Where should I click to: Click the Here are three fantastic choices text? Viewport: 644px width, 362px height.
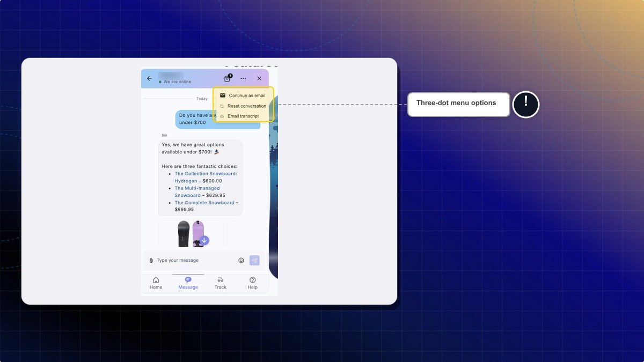pos(199,166)
